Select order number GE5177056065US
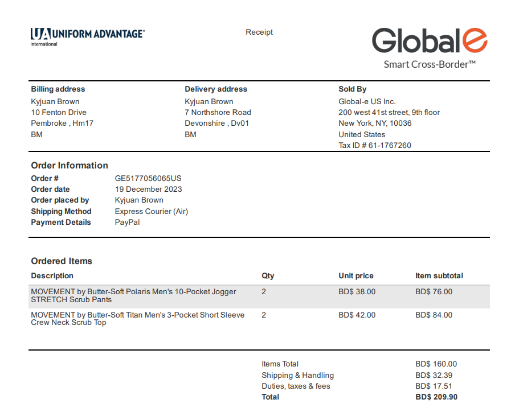 point(148,179)
